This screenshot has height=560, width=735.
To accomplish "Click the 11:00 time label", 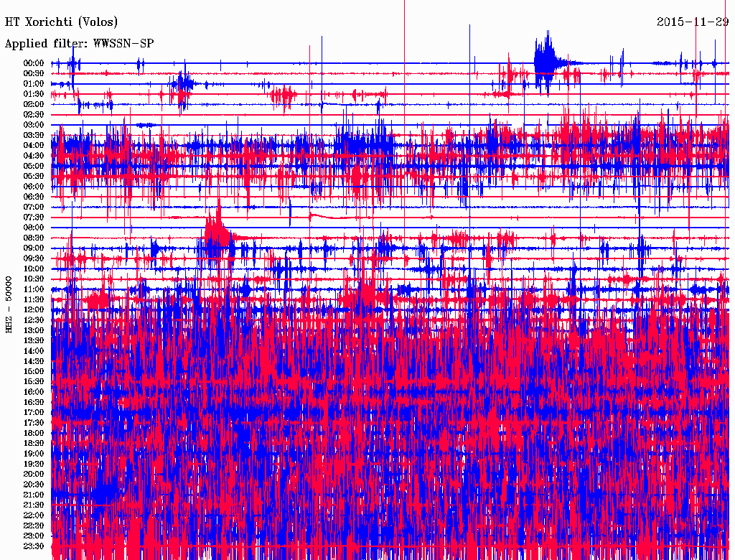I will [x=34, y=289].
